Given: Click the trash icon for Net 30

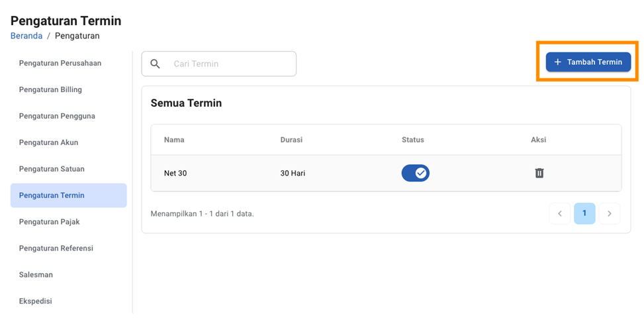Looking at the screenshot, I should 539,173.
